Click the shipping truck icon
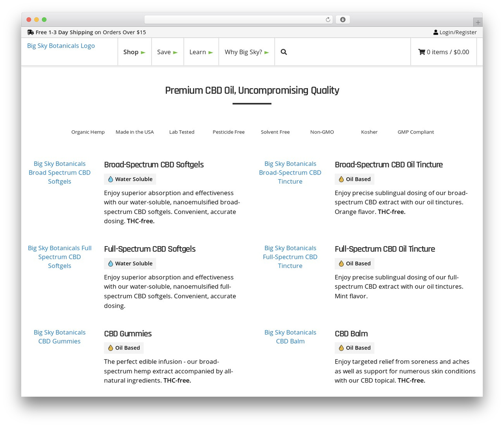The width and height of the screenshot is (504, 427). (x=30, y=32)
